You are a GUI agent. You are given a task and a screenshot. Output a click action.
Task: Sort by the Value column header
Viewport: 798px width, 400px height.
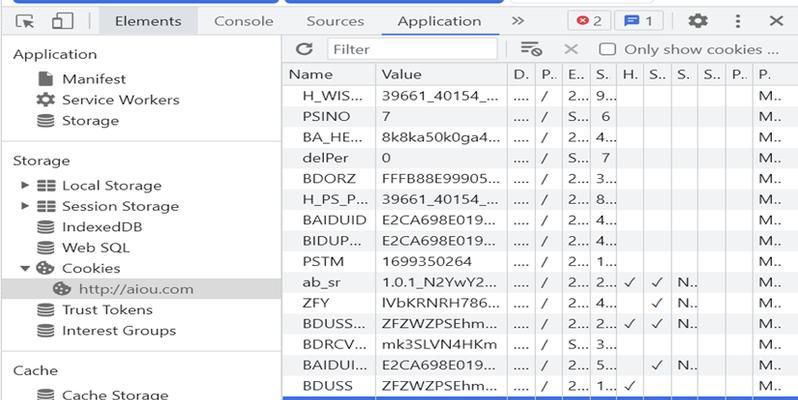click(x=441, y=74)
